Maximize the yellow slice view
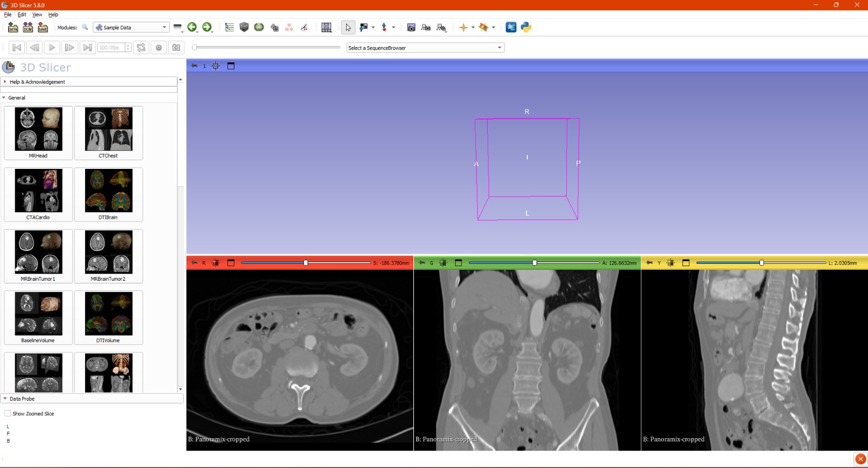This screenshot has height=468, width=868. 686,263
